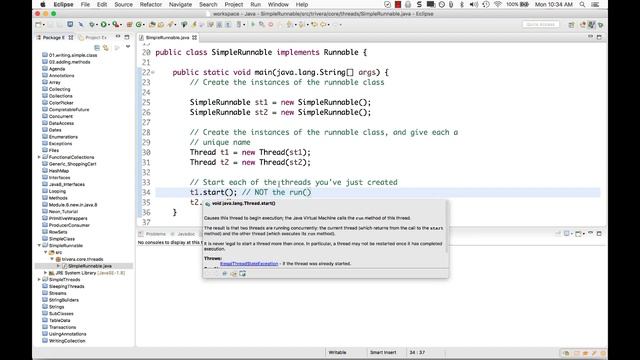
Task: Open the Navigate menu
Action: (x=180, y=4)
